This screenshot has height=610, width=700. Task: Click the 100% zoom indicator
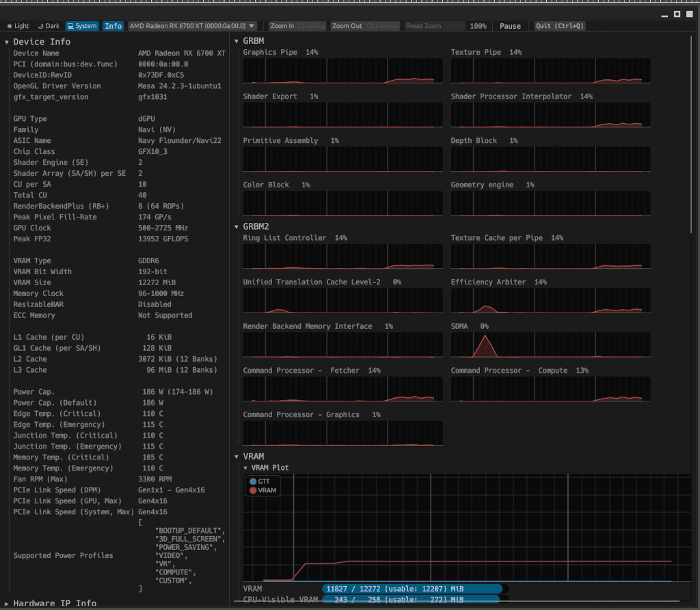(479, 25)
